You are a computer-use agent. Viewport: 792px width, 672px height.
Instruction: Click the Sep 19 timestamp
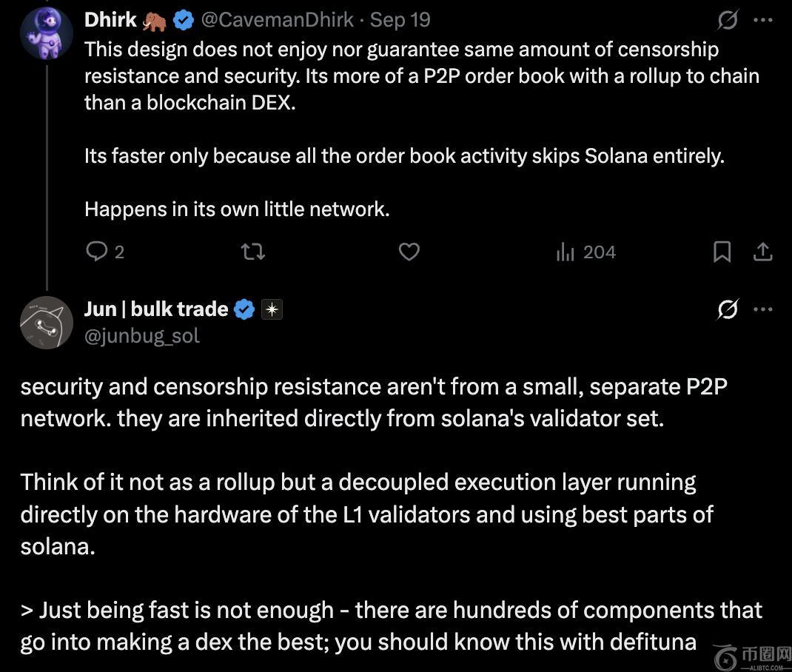(400, 20)
